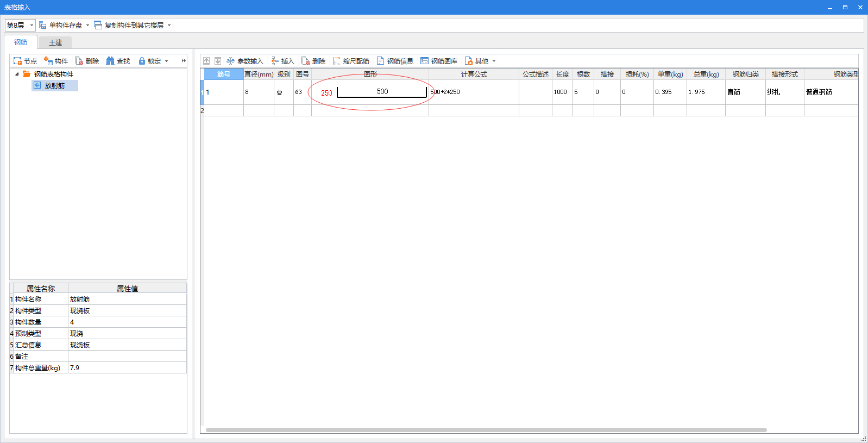This screenshot has width=868, height=443.
Task: Select the 汇总信息 value 现浇板
Action: click(127, 345)
